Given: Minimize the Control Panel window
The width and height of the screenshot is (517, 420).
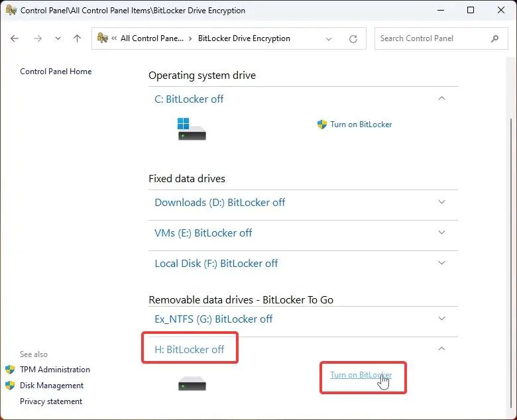Looking at the screenshot, I should tap(441, 10).
